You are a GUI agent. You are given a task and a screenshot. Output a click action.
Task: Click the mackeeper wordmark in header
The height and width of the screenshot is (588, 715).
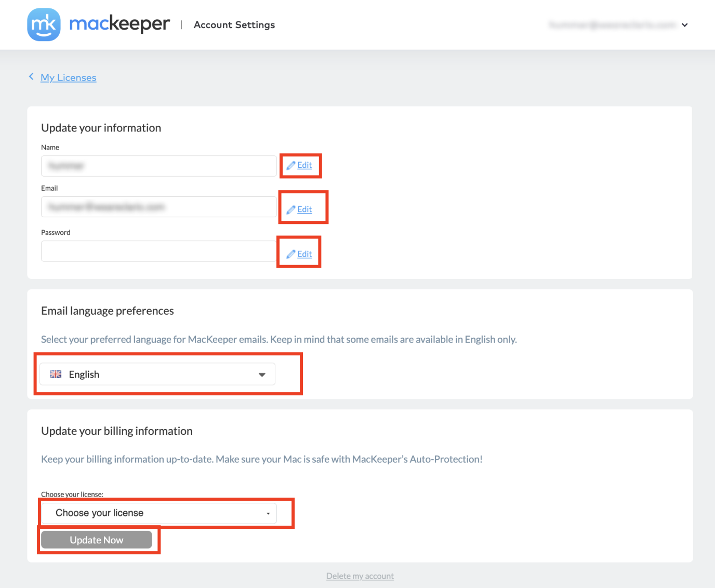[120, 24]
